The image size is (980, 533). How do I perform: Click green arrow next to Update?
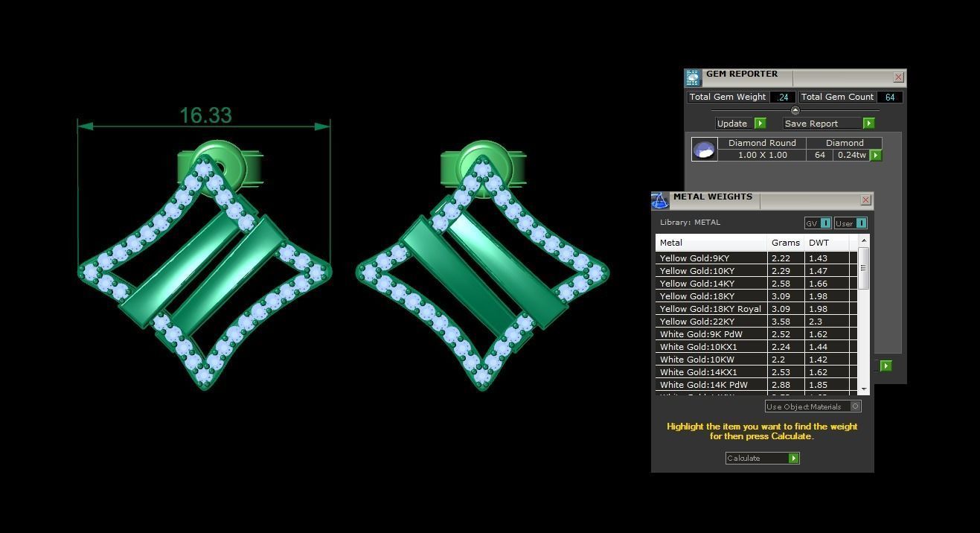click(760, 124)
